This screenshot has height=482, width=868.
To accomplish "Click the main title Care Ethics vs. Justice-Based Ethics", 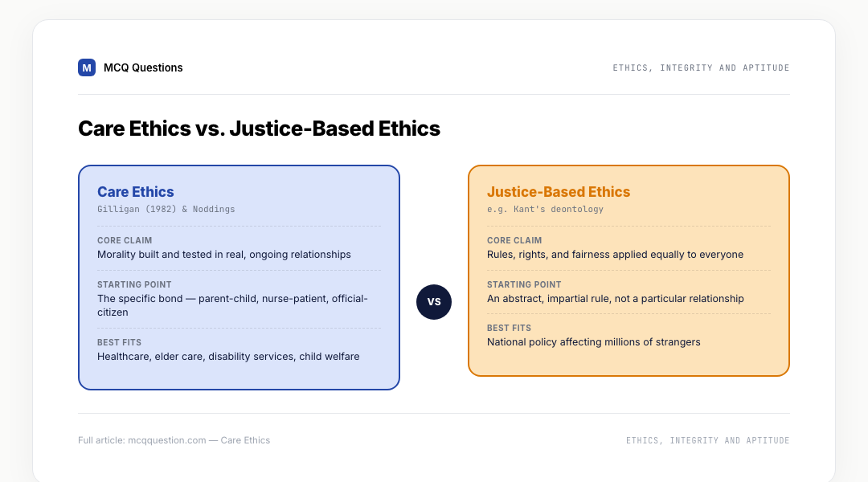I will (x=259, y=129).
